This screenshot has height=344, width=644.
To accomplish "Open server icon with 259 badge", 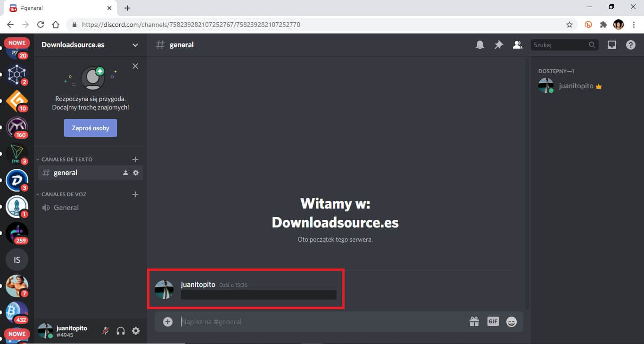I will (17, 233).
